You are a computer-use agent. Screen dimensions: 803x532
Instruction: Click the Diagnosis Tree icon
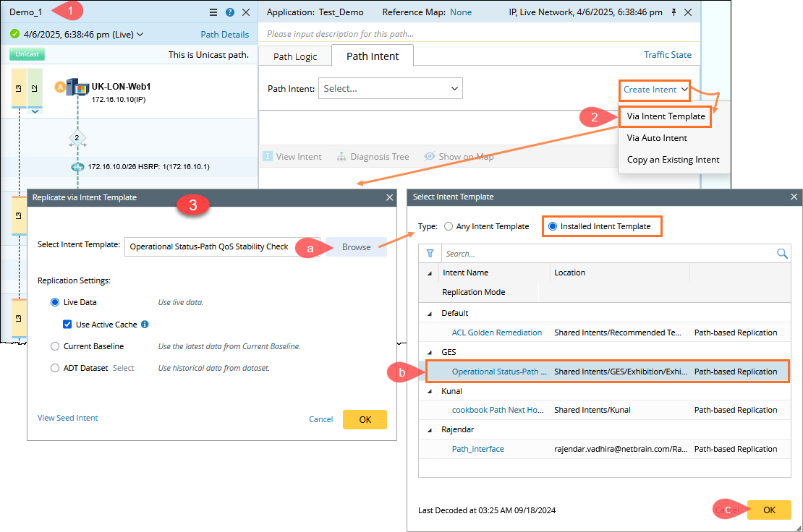[341, 156]
